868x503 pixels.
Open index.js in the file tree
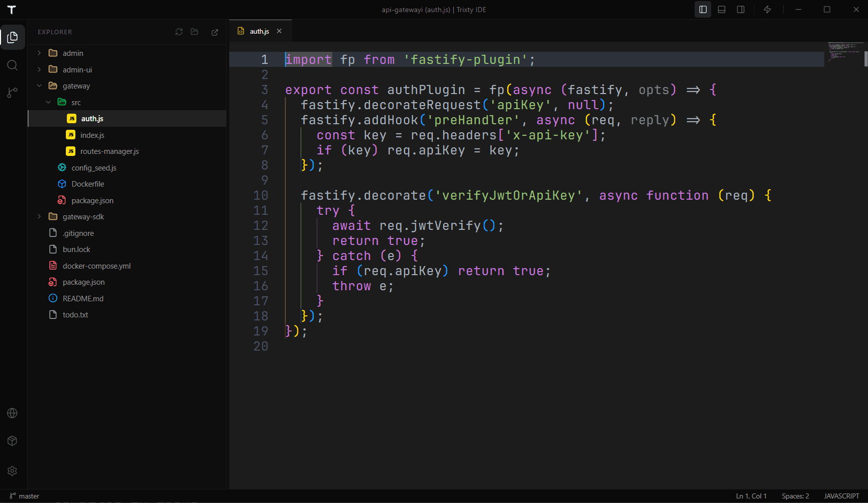[127, 135]
